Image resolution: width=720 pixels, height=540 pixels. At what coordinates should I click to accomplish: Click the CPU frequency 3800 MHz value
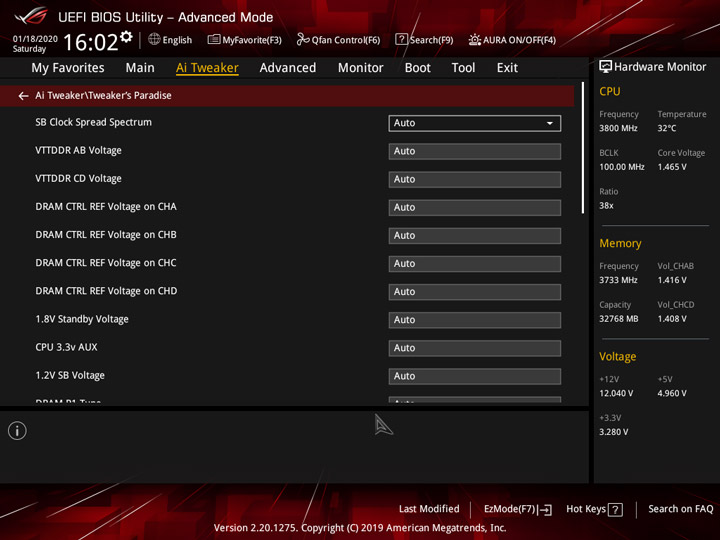618,128
